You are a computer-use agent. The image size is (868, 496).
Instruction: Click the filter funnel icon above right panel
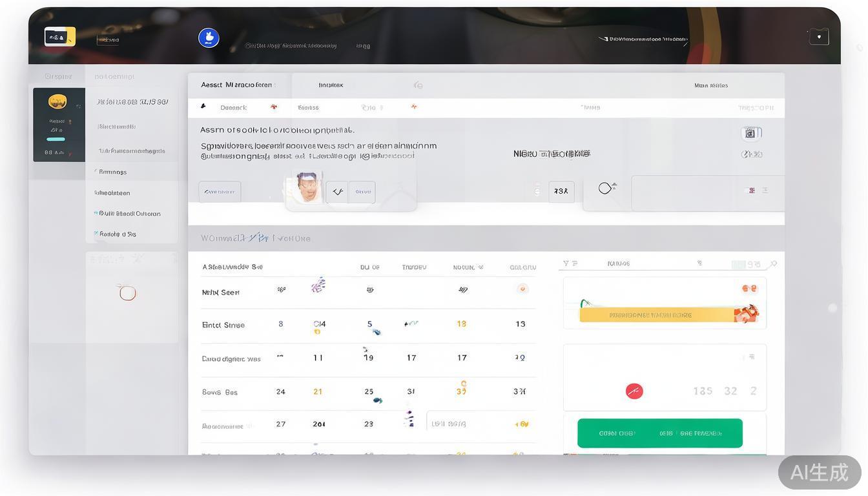click(566, 263)
